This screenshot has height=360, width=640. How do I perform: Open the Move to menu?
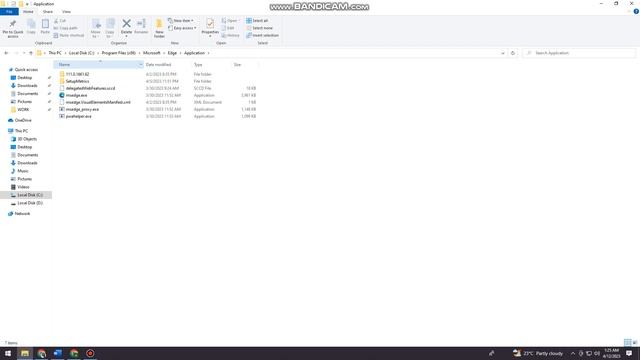pyautogui.click(x=96, y=29)
